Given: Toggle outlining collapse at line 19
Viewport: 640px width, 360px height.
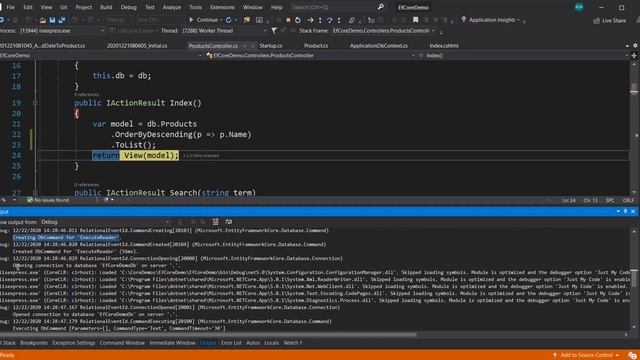Looking at the screenshot, I should pyautogui.click(x=35, y=103).
